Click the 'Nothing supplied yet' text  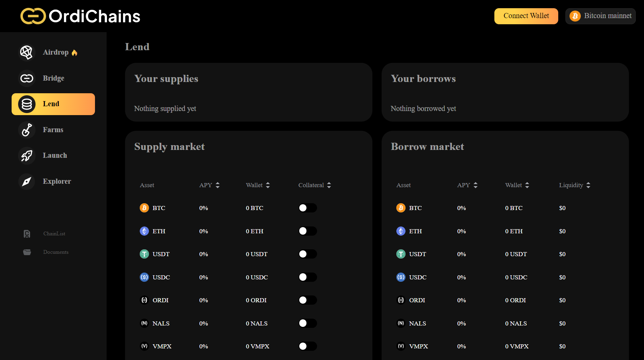(x=165, y=109)
